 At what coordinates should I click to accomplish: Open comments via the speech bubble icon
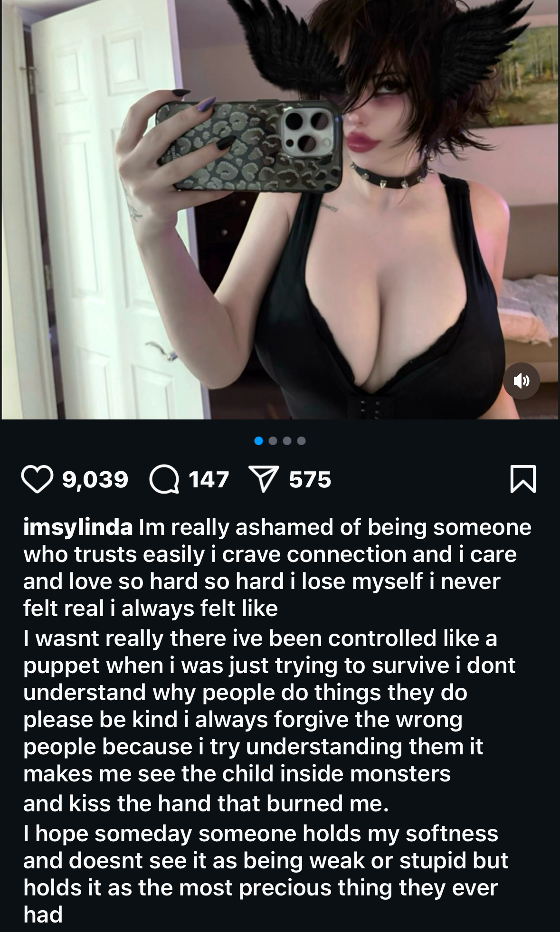[164, 479]
